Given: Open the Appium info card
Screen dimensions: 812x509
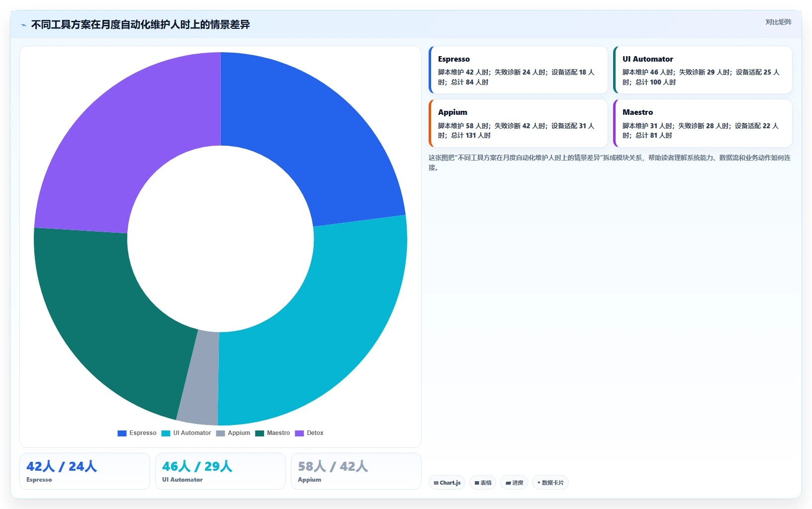Looking at the screenshot, I should point(518,123).
